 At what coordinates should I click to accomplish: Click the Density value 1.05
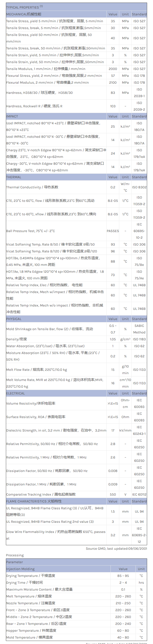(113, 339)
